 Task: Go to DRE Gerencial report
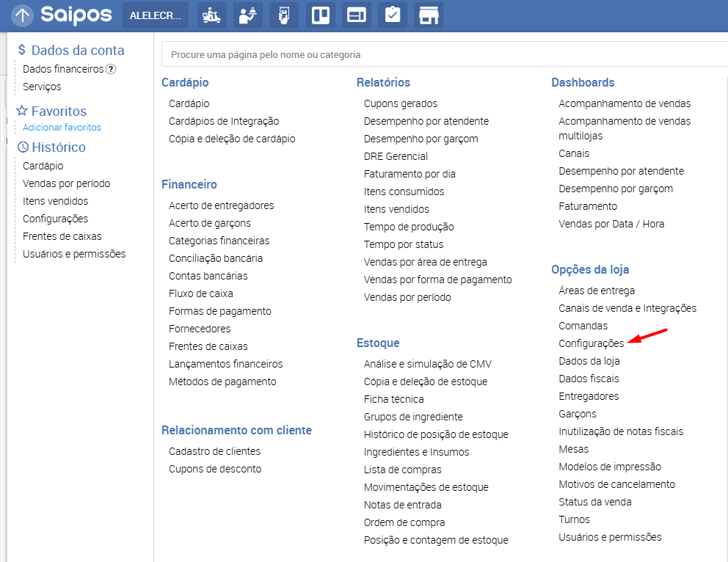tap(395, 156)
